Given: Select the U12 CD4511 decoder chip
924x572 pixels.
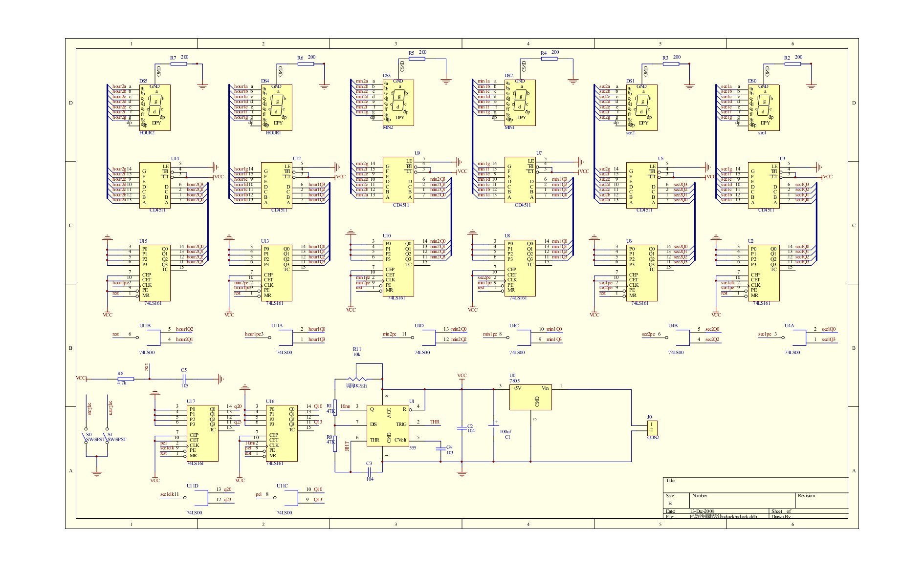Looking at the screenshot, I should tap(277, 185).
